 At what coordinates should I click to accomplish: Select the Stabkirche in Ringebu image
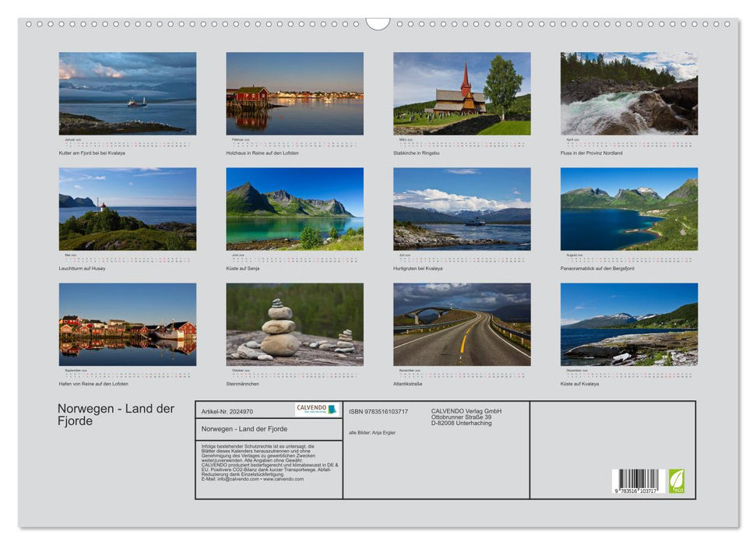(x=458, y=92)
